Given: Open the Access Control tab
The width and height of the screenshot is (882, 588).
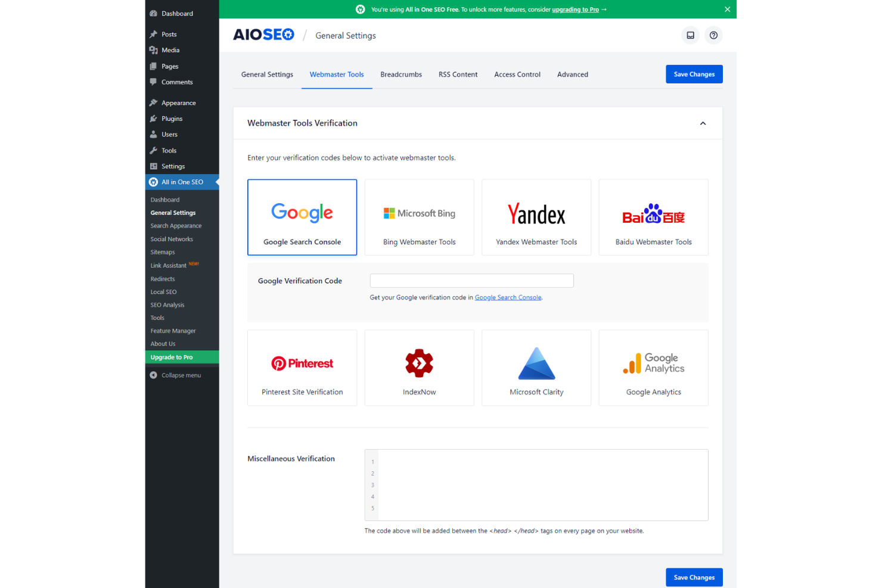Looking at the screenshot, I should [517, 74].
